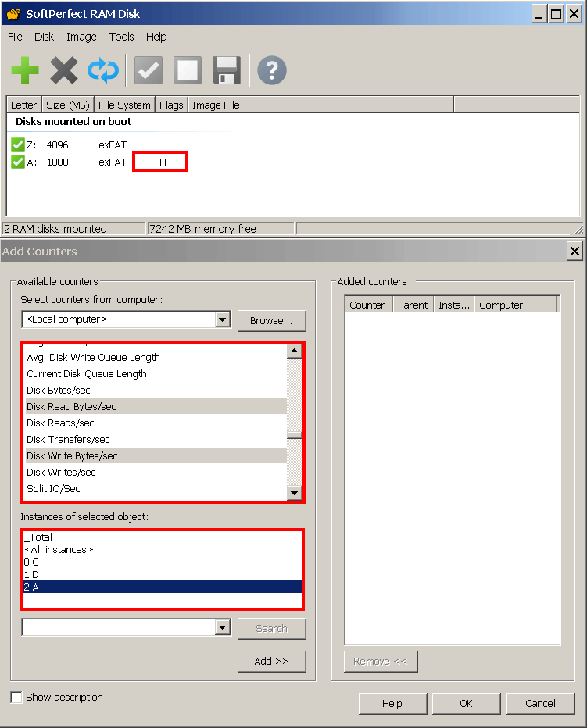This screenshot has height=728, width=587.
Task: Click the Add >> button
Action: (271, 661)
